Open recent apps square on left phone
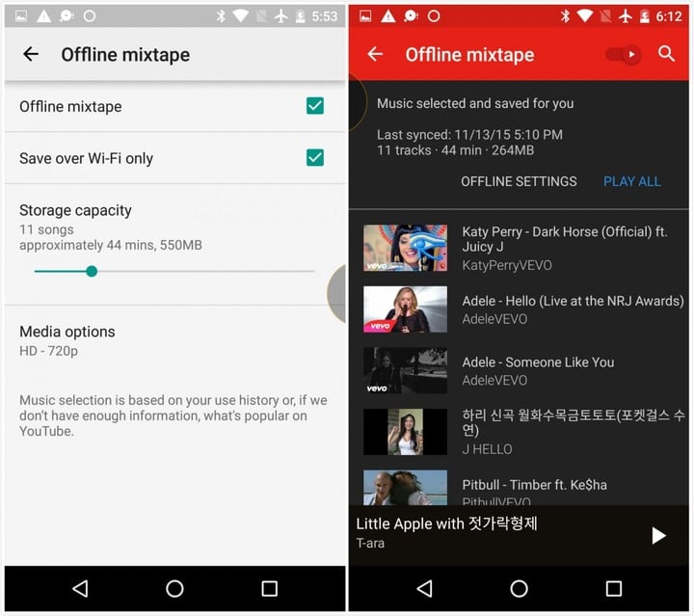The height and width of the screenshot is (616, 694). coord(270,588)
